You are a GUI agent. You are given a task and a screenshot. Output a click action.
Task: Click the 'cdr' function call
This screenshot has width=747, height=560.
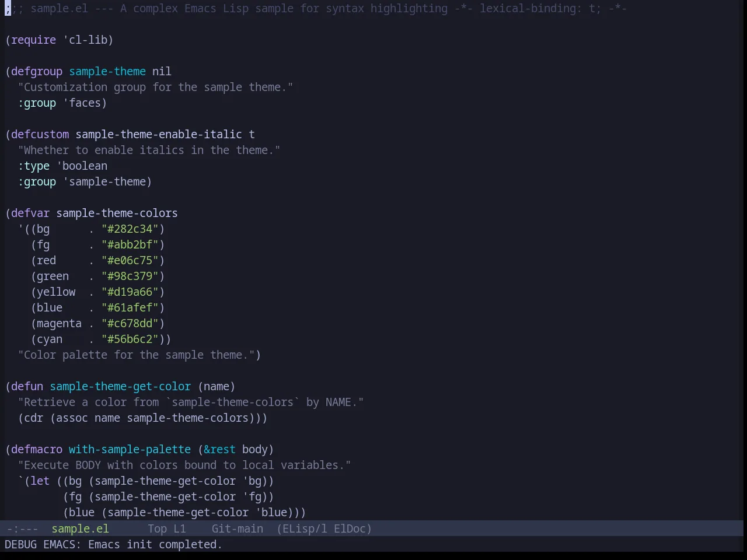pyautogui.click(x=33, y=418)
